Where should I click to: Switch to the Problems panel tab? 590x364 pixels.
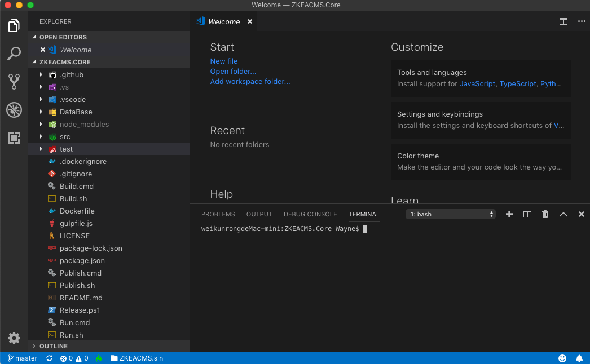click(218, 214)
